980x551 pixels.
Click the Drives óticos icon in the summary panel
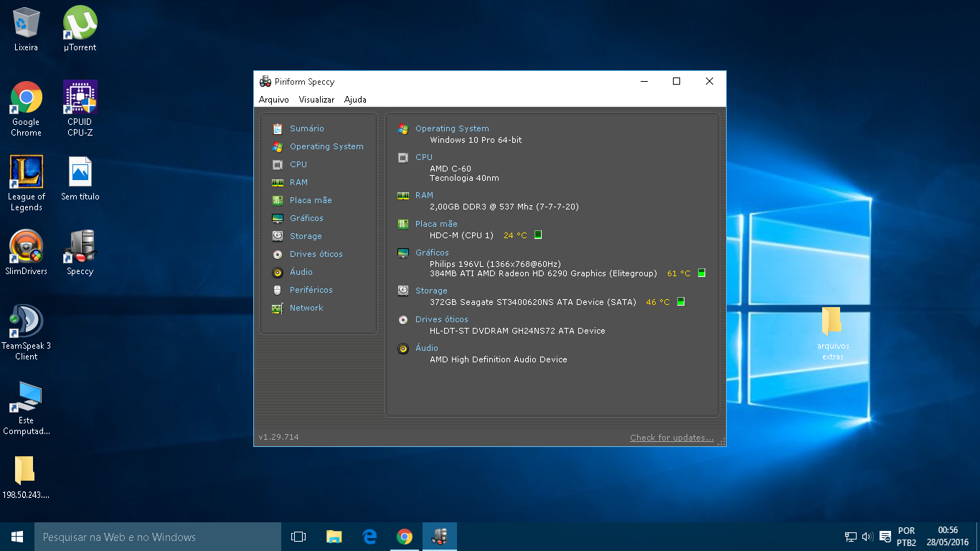(403, 319)
